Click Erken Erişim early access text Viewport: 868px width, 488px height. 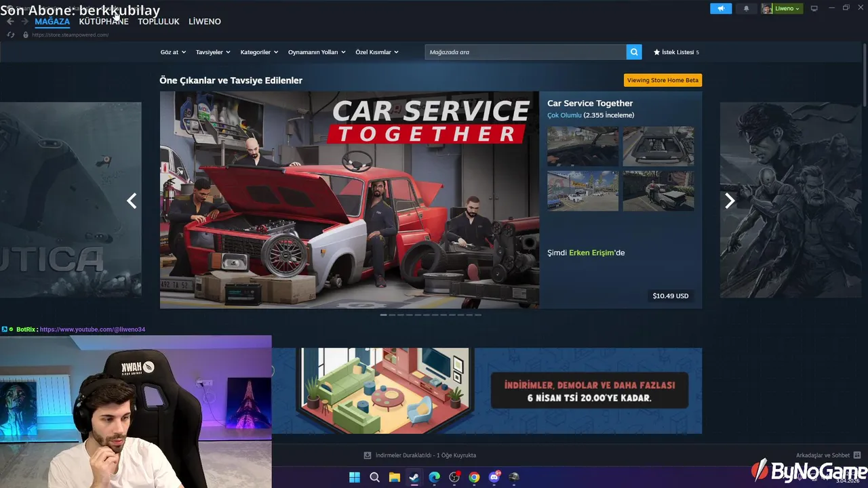pyautogui.click(x=591, y=253)
